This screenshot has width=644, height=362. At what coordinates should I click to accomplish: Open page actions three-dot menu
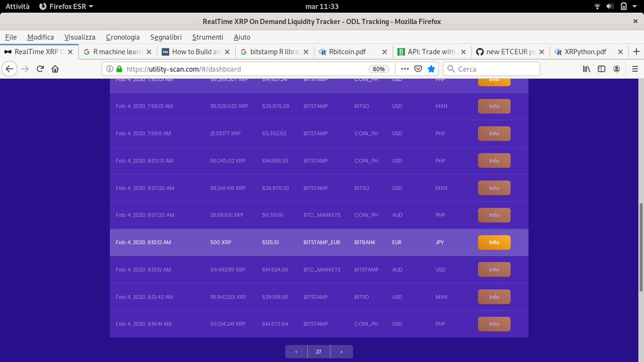(x=405, y=69)
